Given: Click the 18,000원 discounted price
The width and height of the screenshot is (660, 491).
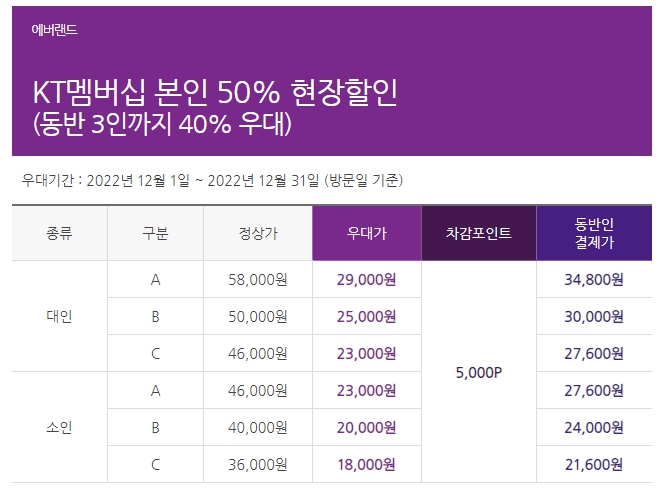Looking at the screenshot, I should (x=366, y=465).
